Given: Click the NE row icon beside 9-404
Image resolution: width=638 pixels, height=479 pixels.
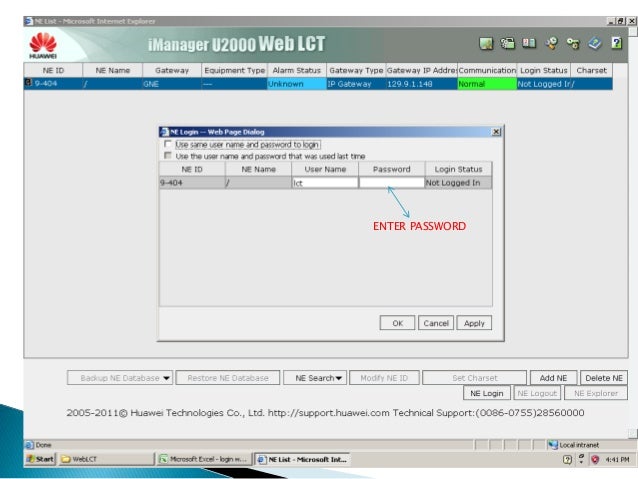Looking at the screenshot, I should [x=28, y=83].
